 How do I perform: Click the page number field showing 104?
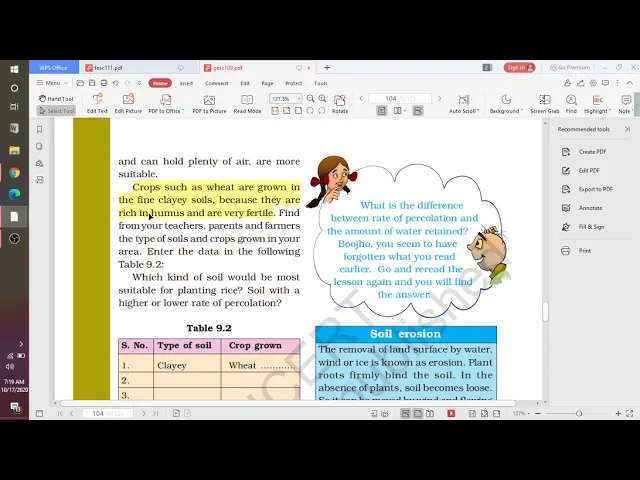click(400, 98)
